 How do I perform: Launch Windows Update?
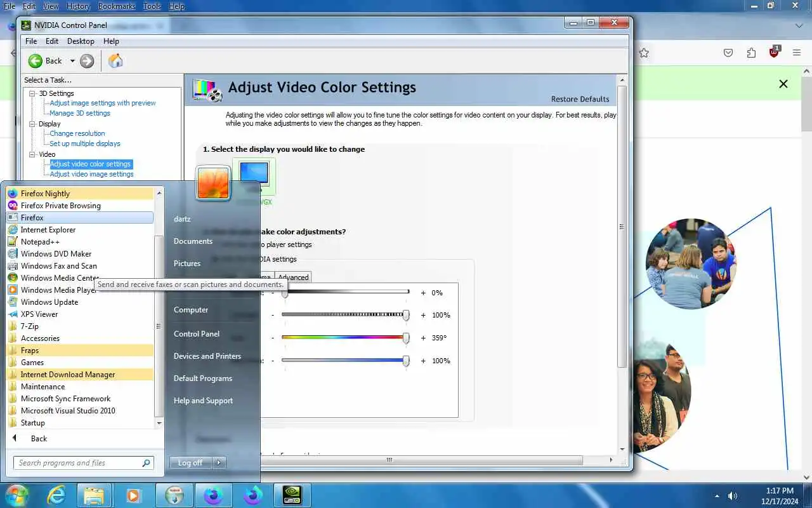pyautogui.click(x=80, y=302)
